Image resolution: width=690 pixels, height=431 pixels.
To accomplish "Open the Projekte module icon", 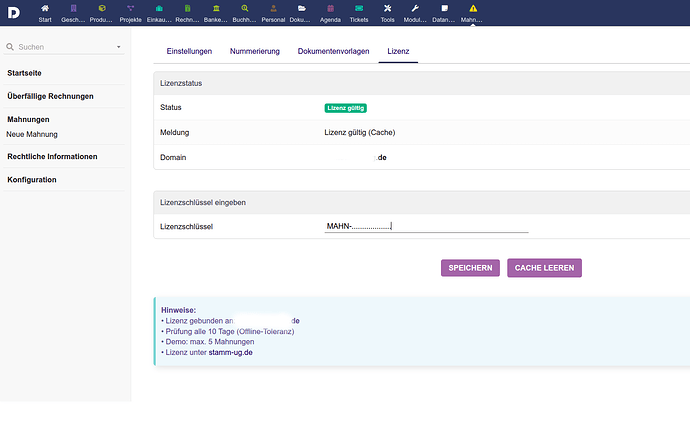I will [x=130, y=9].
